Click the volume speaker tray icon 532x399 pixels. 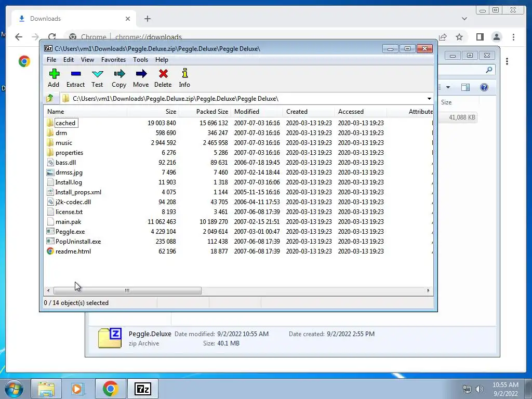coord(480,389)
